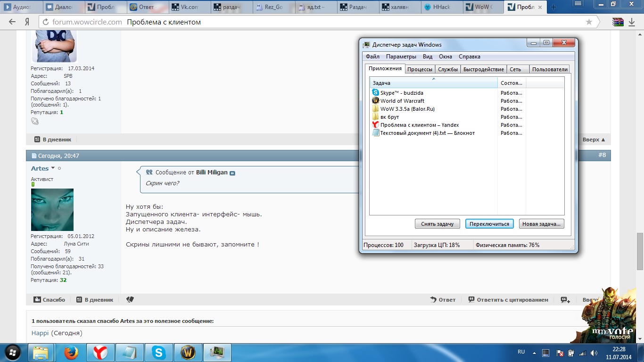Click the offline status icon under Репутация: 1
The image size is (644, 362).
(35, 121)
